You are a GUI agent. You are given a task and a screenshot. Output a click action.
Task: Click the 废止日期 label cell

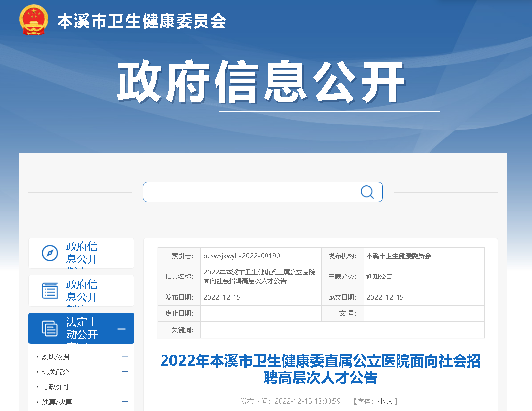pos(179,313)
